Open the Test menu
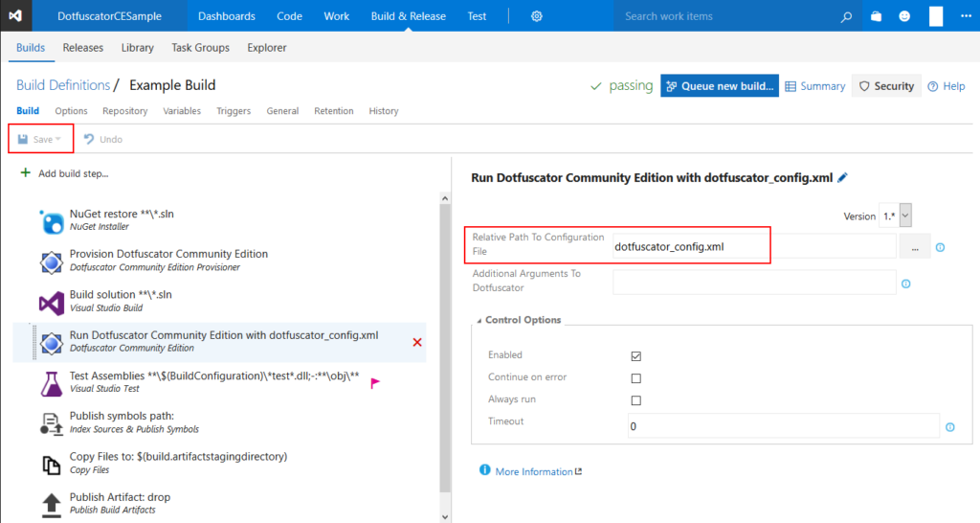Viewport: 980px width, 523px height. pyautogui.click(x=477, y=16)
